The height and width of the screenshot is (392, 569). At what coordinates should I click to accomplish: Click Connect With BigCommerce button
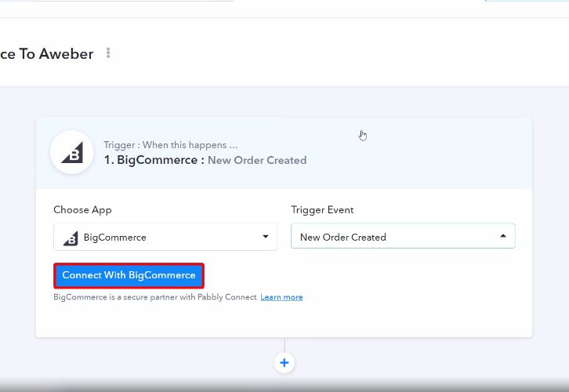pyautogui.click(x=129, y=275)
